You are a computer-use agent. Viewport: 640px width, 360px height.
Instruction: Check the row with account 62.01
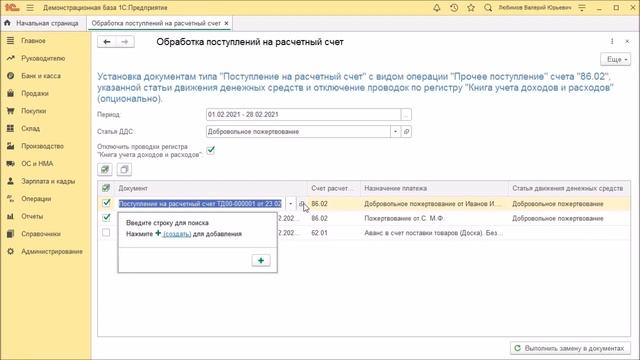coord(106,233)
